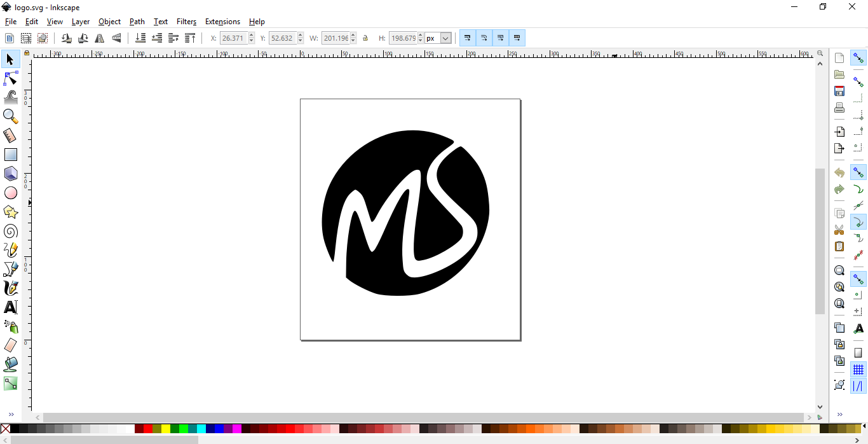This screenshot has width=868, height=444.
Task: Pick the yellow palette swatch
Action: pyautogui.click(x=166, y=429)
